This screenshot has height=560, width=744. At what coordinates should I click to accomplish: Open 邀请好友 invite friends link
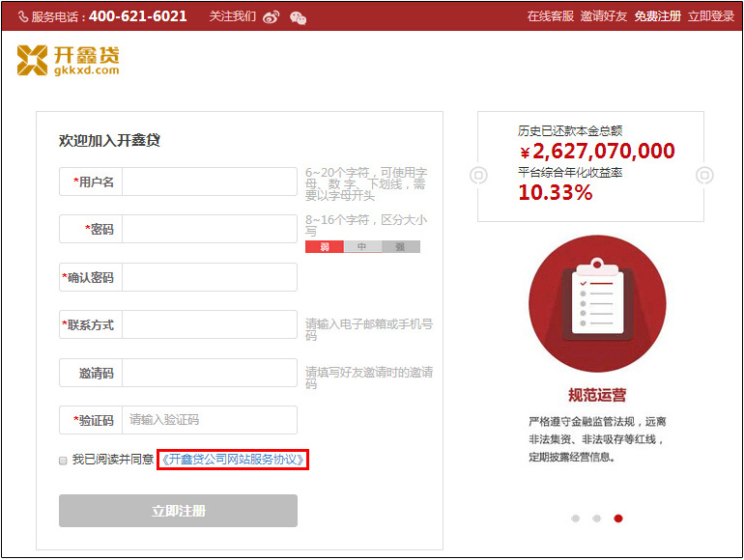(x=604, y=16)
